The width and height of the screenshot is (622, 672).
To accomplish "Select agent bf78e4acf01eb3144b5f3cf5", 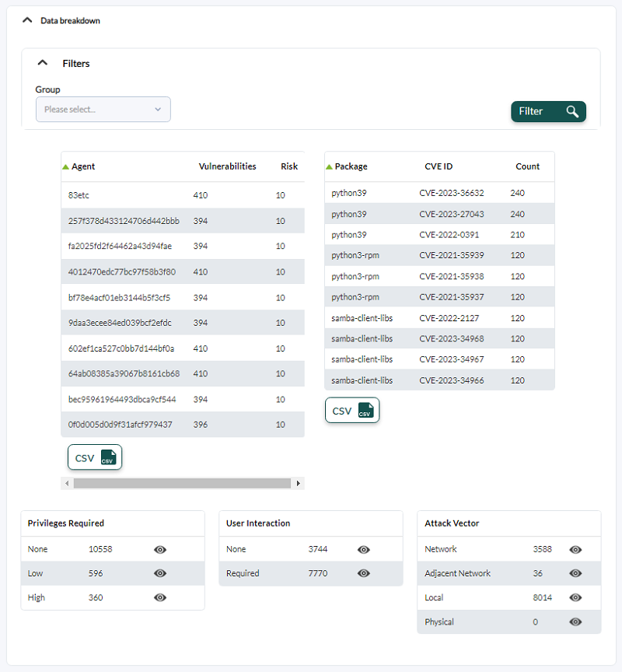I will click(x=183, y=297).
